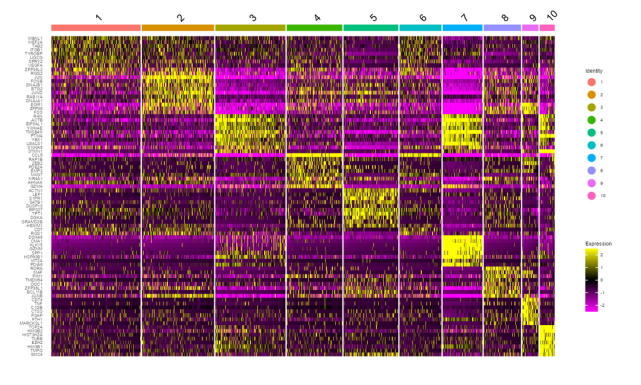The height and width of the screenshot is (385, 641).
Task: Click the cluster 10 heatmap column block
Action: tap(547, 196)
